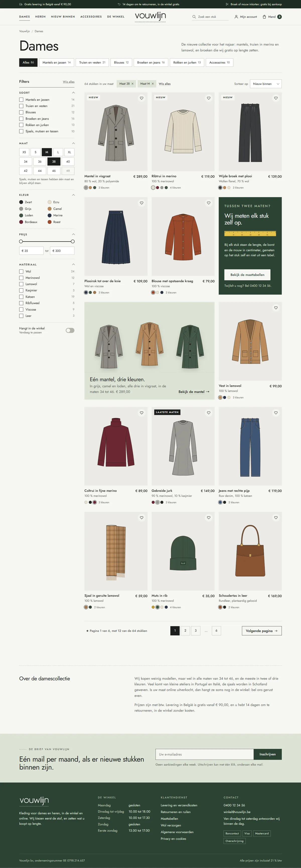Viewport: 301px width, 868px height.
Task: Check the Kasjmier material checkbox
Action: pyautogui.click(x=21, y=290)
